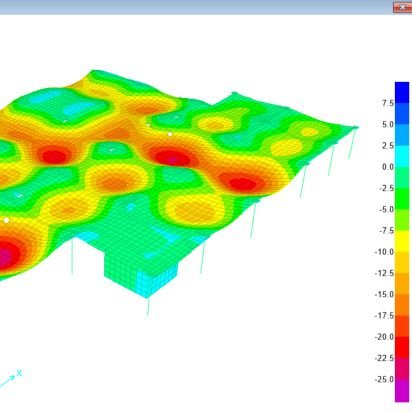The image size is (412, 412).
Task: Click the -12.5 legend value label
Action: click(384, 273)
